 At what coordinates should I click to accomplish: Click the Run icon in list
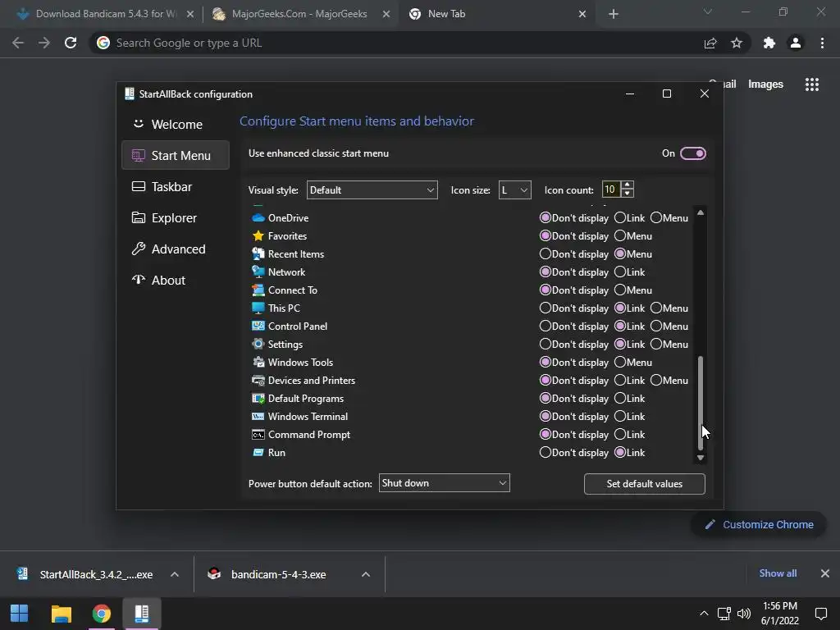click(x=258, y=453)
